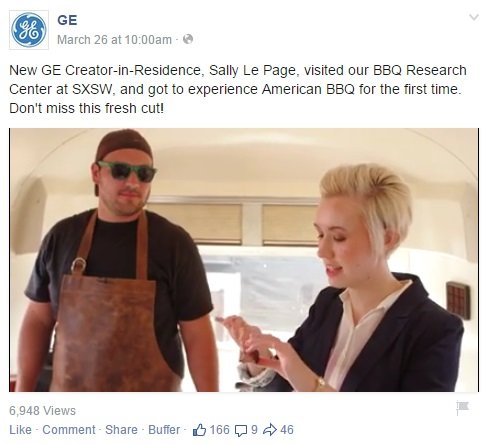Viewport: 490px width, 444px height.
Task: Click the Buffer action link
Action: 164,430
